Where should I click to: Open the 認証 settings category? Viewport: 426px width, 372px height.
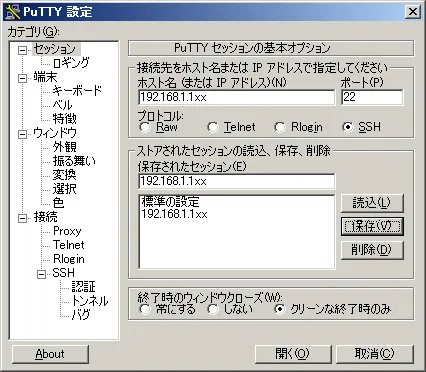click(x=84, y=287)
